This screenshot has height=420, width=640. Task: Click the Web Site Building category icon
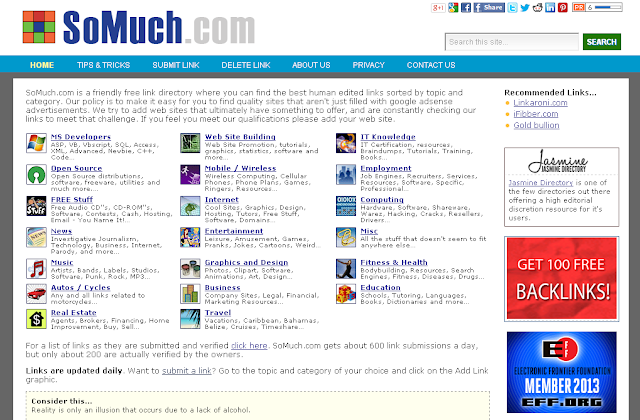(190, 143)
